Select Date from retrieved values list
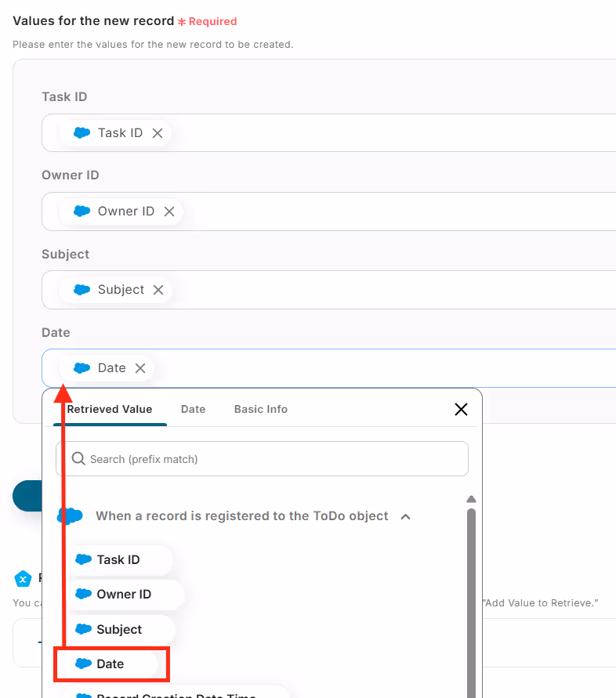This screenshot has height=698, width=616. click(x=111, y=664)
